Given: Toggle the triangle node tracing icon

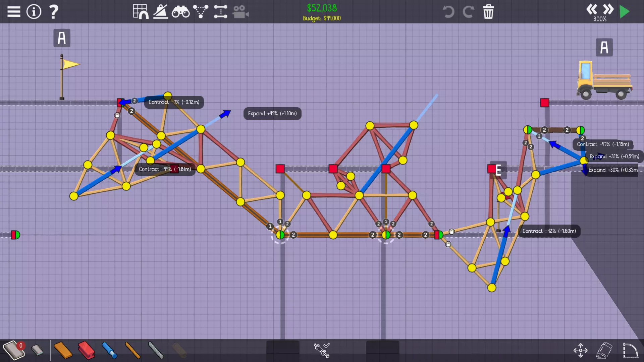Looking at the screenshot, I should coord(201,12).
